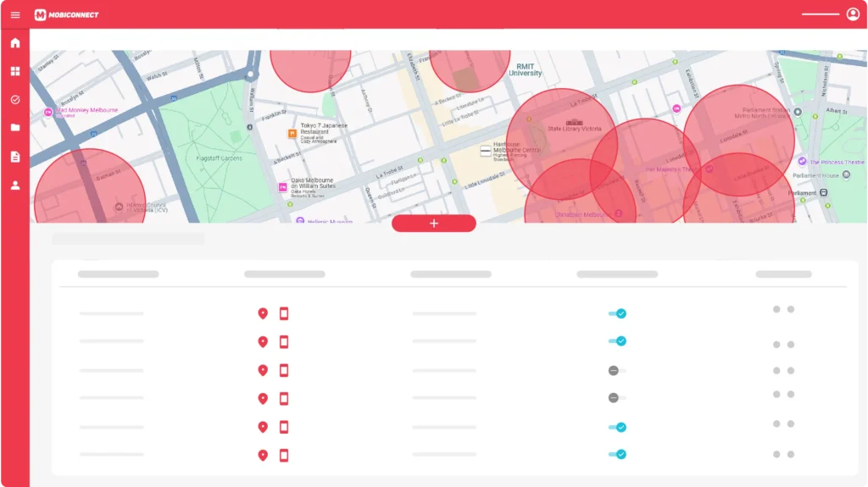Disable the enabled toggle in second row

[x=617, y=340]
